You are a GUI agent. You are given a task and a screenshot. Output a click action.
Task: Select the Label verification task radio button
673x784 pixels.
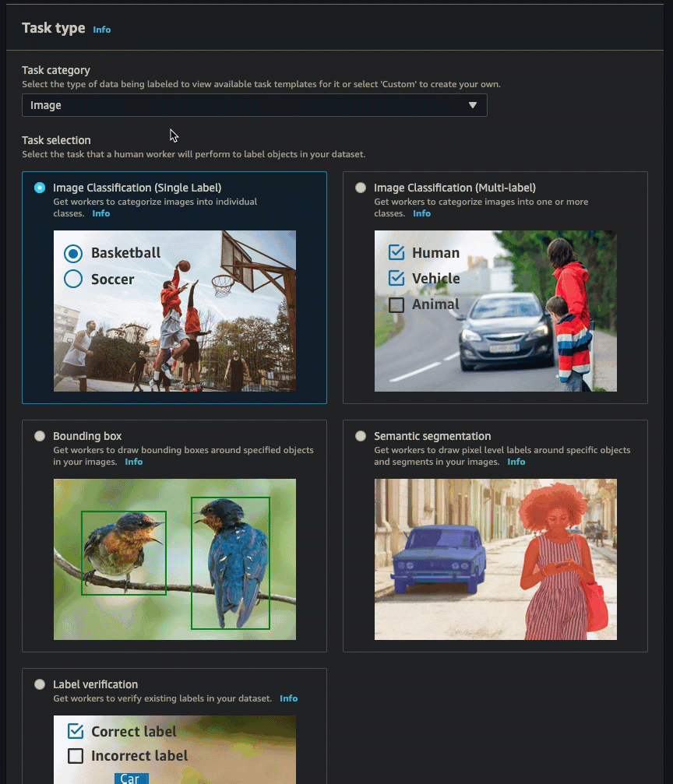coord(39,684)
